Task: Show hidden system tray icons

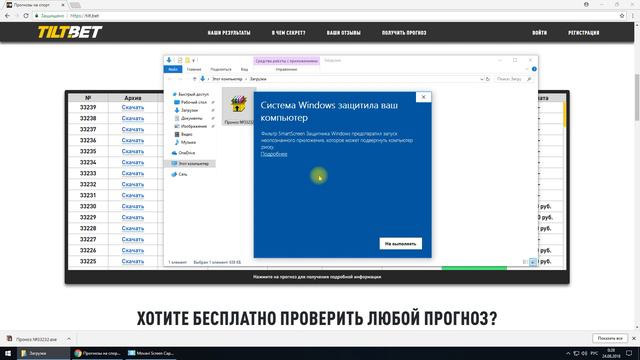Action: (x=568, y=353)
